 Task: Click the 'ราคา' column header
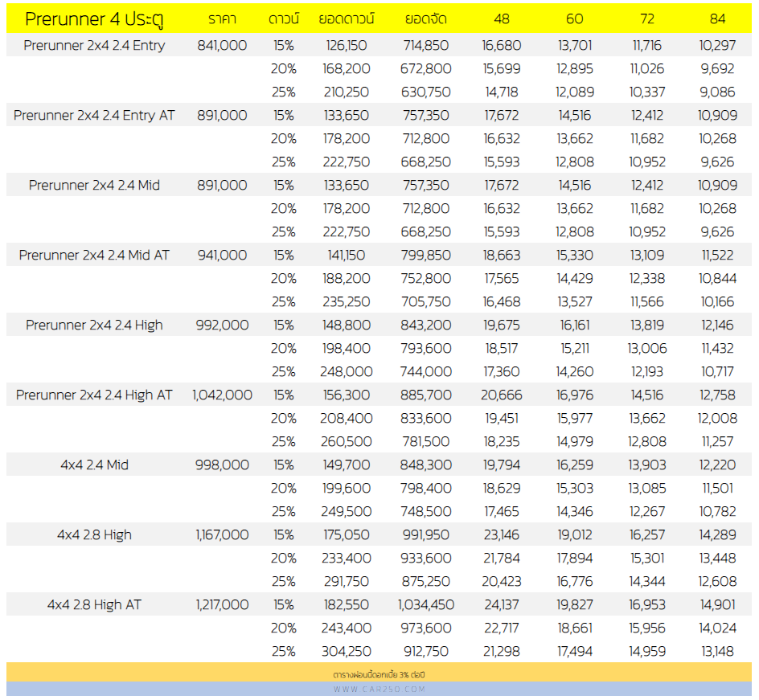point(222,18)
